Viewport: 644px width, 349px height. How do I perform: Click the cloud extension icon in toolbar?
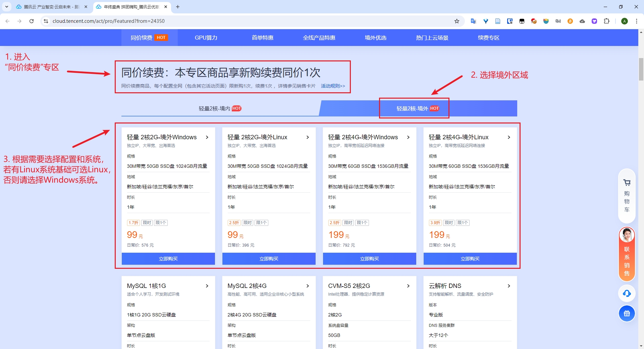click(x=582, y=21)
